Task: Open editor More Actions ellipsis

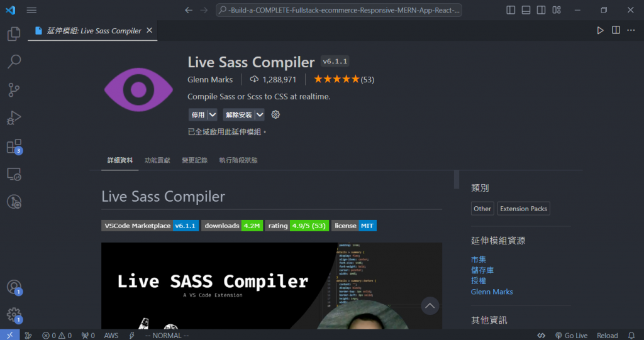Action: tap(631, 30)
